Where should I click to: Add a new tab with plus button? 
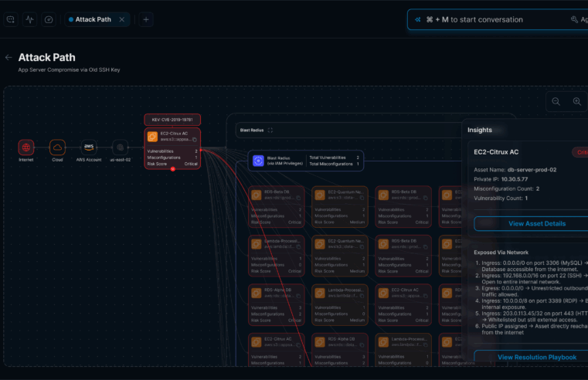click(146, 19)
